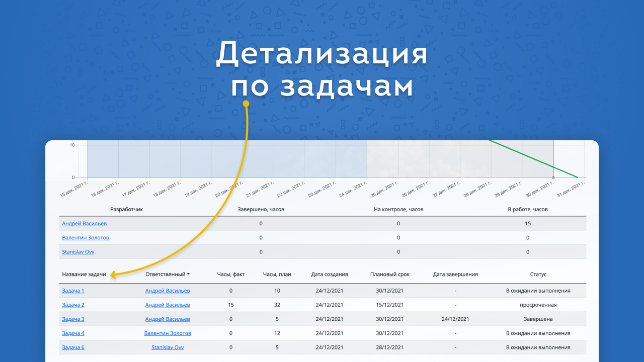Click the Статус column header
Viewport: 644px width, 362px height.
(x=538, y=275)
